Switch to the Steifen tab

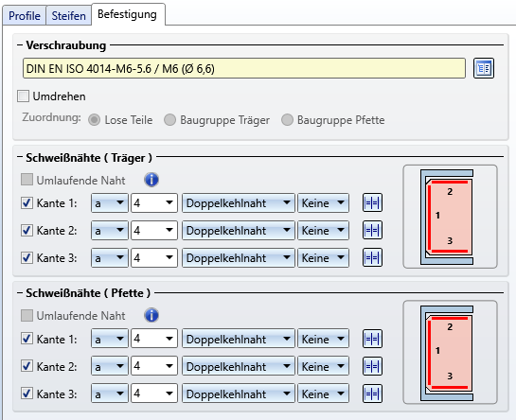point(68,15)
